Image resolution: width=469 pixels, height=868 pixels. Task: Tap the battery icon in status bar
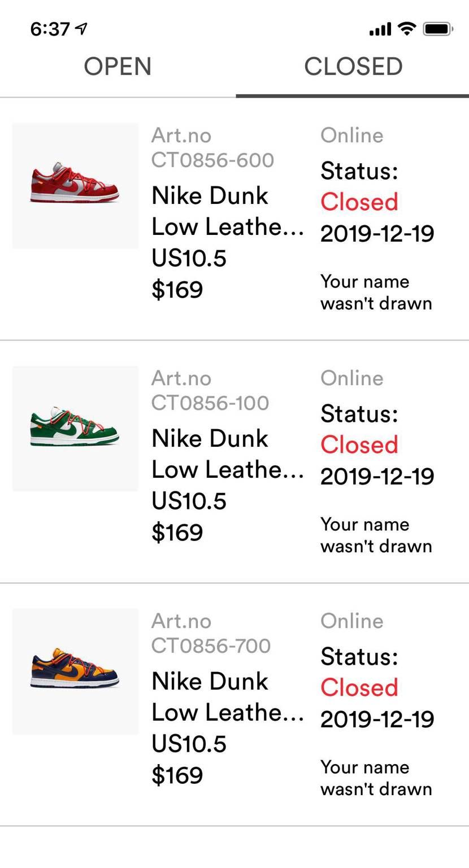438,28
